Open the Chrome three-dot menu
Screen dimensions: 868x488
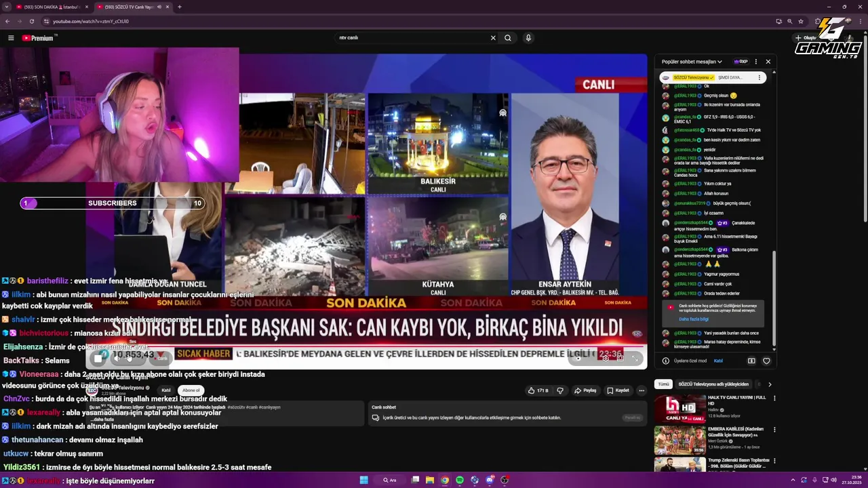(862, 21)
